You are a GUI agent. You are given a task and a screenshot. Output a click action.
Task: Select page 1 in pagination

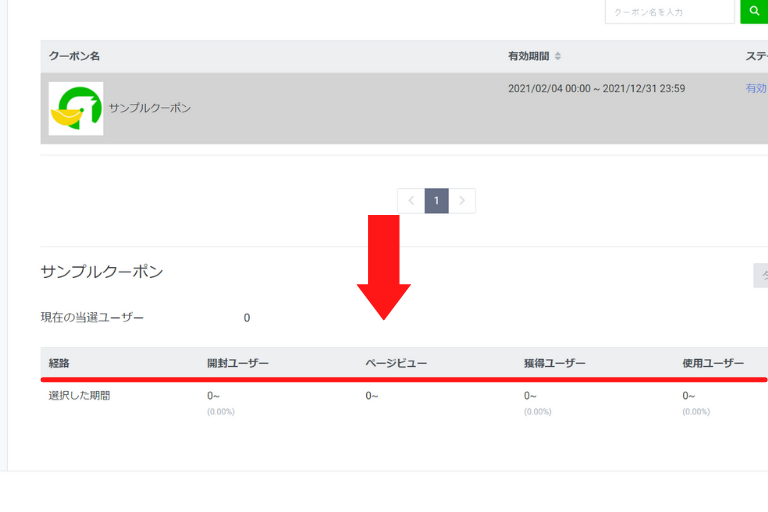(436, 201)
